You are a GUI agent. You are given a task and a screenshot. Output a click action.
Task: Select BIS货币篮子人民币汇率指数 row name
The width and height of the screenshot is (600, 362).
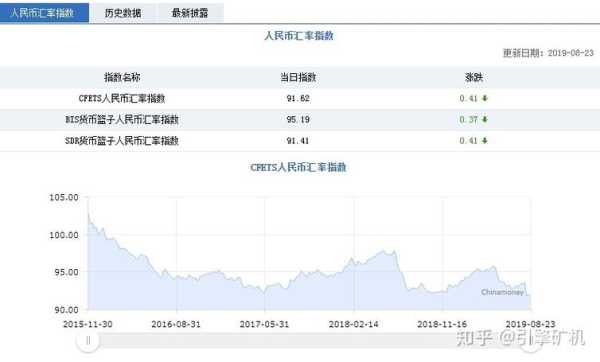[122, 119]
